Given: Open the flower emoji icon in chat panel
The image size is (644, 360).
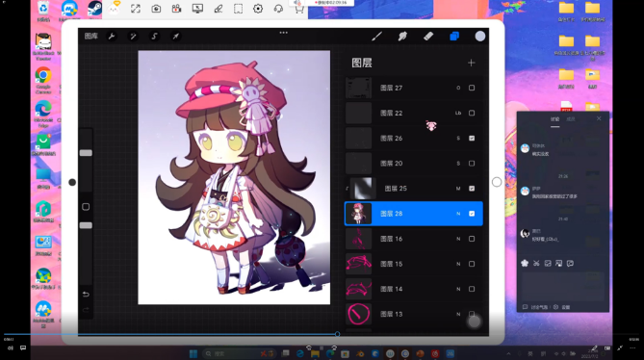Looking at the screenshot, I should [525, 264].
